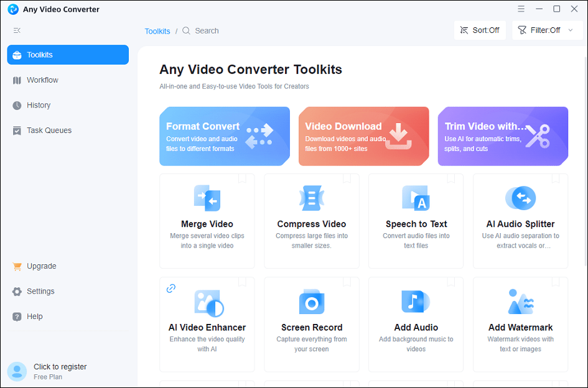Collapse the left sidebar
This screenshot has height=388, width=588.
tap(17, 30)
